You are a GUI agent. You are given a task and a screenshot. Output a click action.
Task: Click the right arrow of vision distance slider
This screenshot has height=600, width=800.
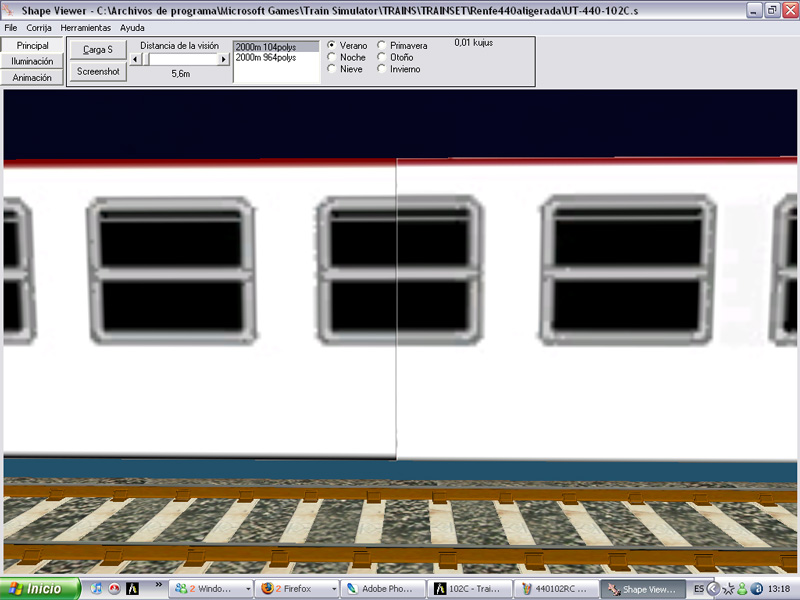(x=224, y=60)
